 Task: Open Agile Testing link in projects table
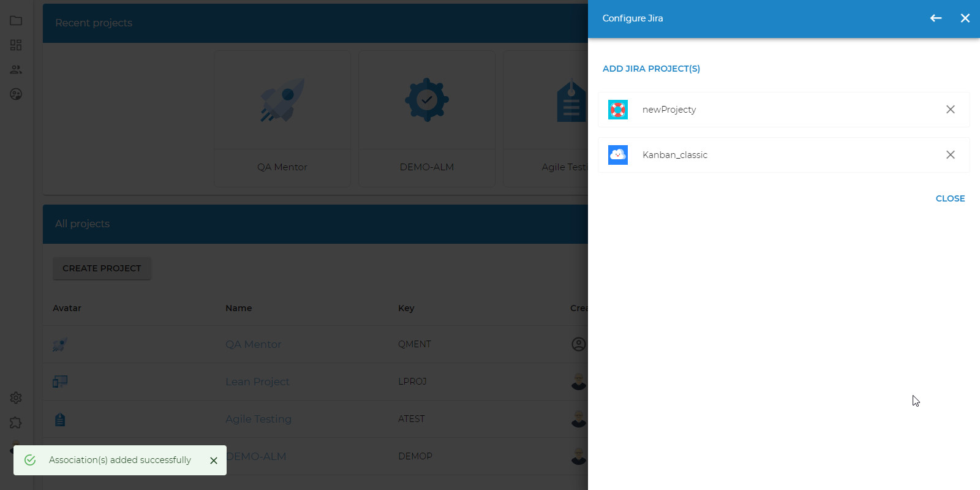(258, 419)
